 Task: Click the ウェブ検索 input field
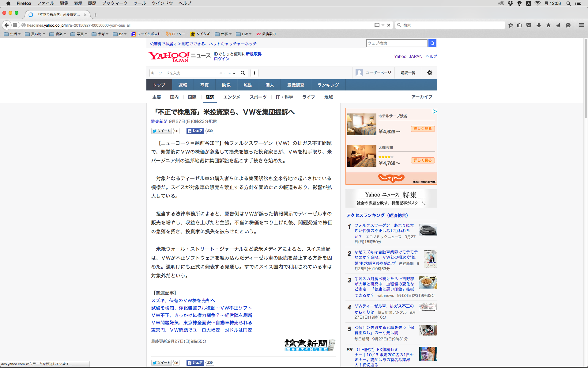coord(397,43)
